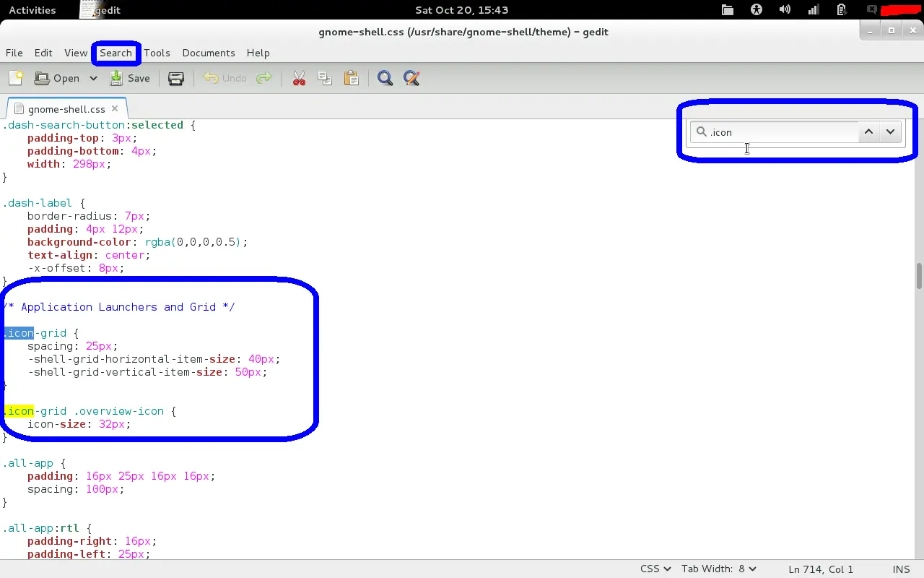
Task: Open the clock showing Sat Oct 20, 15:43
Action: (x=462, y=10)
